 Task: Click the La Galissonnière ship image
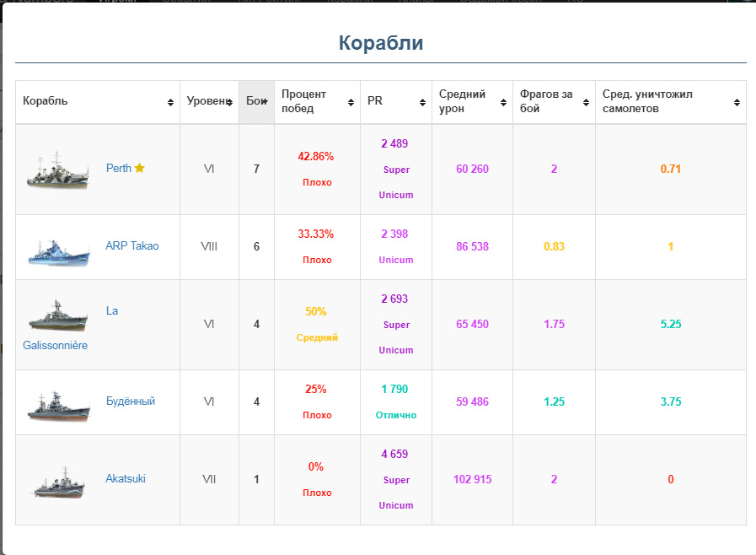point(57,315)
